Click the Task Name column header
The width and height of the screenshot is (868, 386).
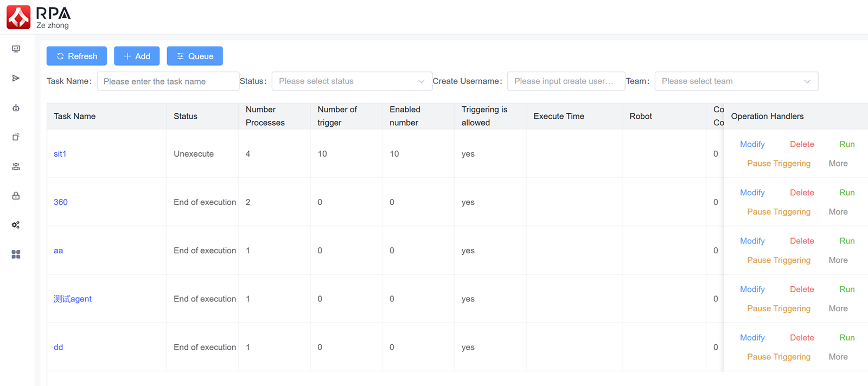tap(106, 116)
